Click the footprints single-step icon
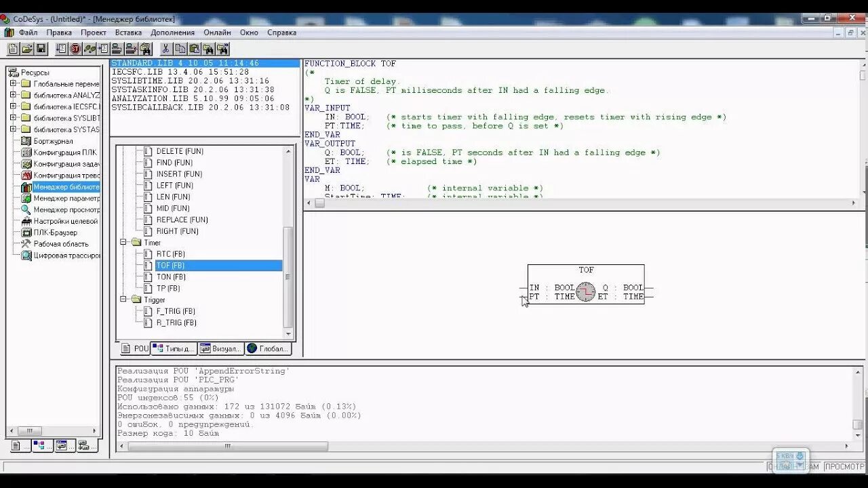This screenshot has width=868, height=488. [90, 49]
